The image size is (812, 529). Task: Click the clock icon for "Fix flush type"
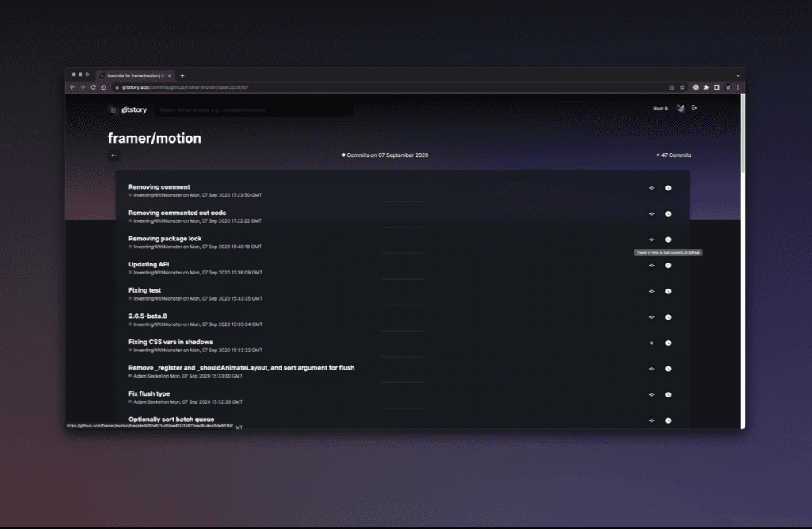[x=668, y=395]
